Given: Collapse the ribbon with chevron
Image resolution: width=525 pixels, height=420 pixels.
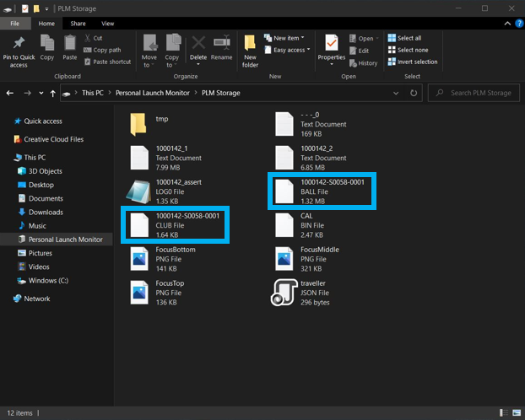Looking at the screenshot, I should point(507,24).
